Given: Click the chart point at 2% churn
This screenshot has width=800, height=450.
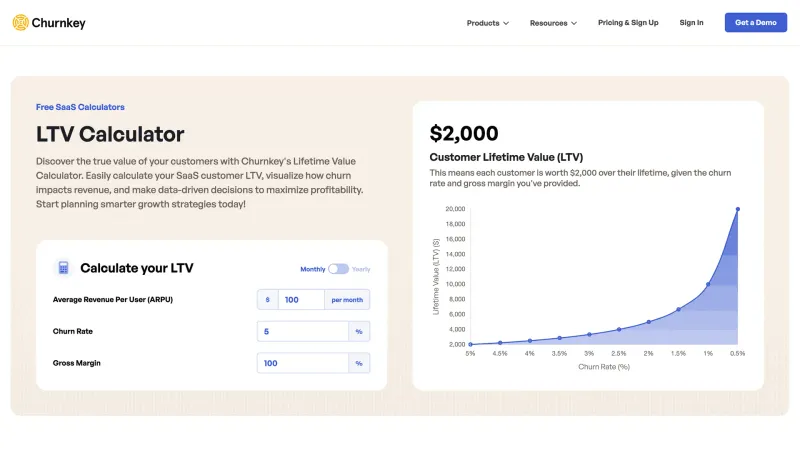Looking at the screenshot, I should coord(648,322).
